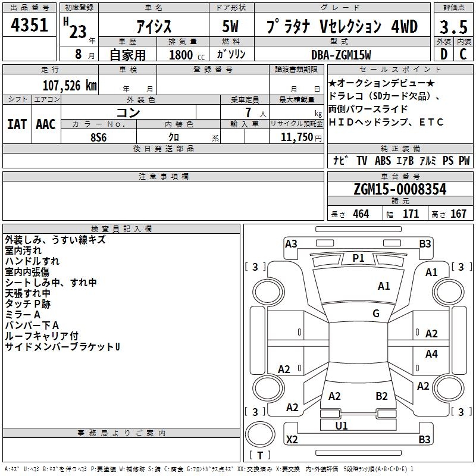Screen dimensions: 476x476
Task: Click width value 171
Action: (411, 214)
